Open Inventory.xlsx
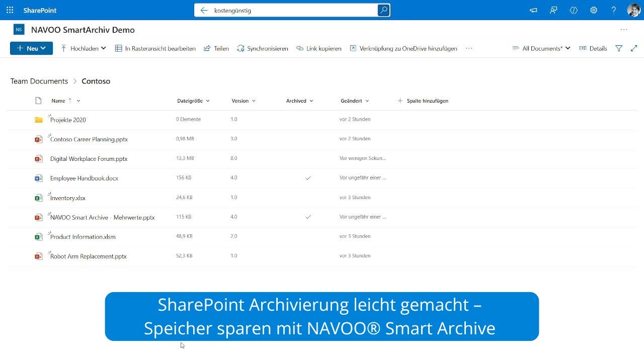 click(68, 198)
